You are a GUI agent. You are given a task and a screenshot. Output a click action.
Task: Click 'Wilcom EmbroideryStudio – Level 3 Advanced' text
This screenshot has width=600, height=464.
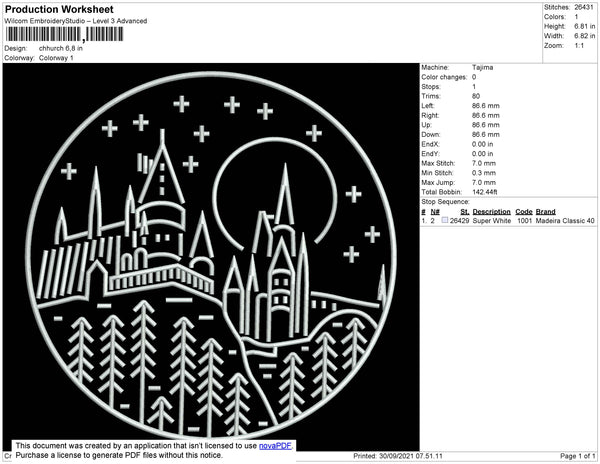[x=76, y=21]
